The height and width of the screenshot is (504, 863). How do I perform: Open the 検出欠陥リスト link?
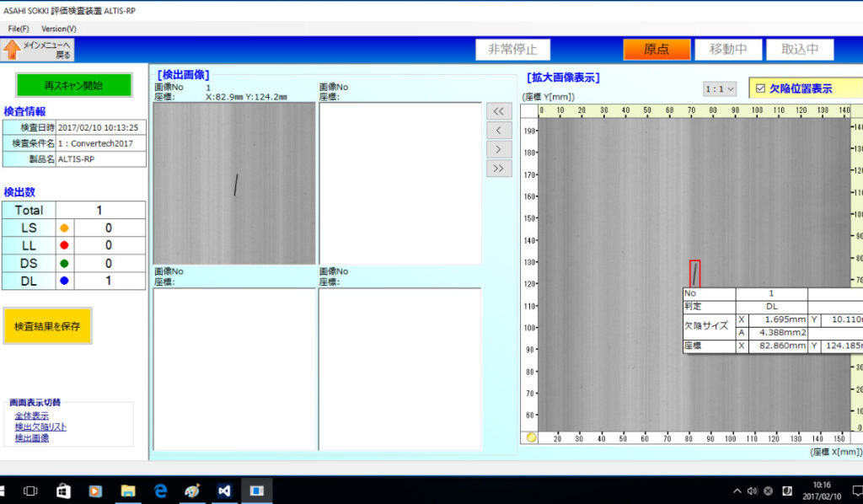pos(40,427)
